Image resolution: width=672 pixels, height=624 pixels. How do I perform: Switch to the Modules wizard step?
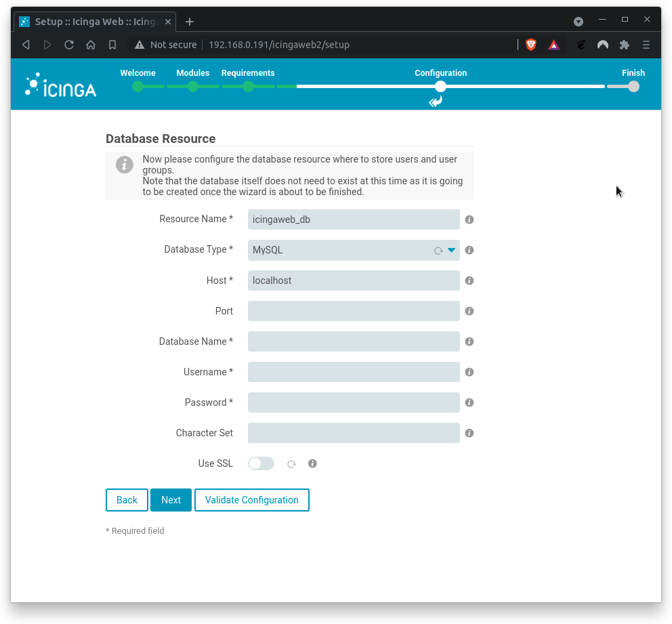tap(192, 87)
